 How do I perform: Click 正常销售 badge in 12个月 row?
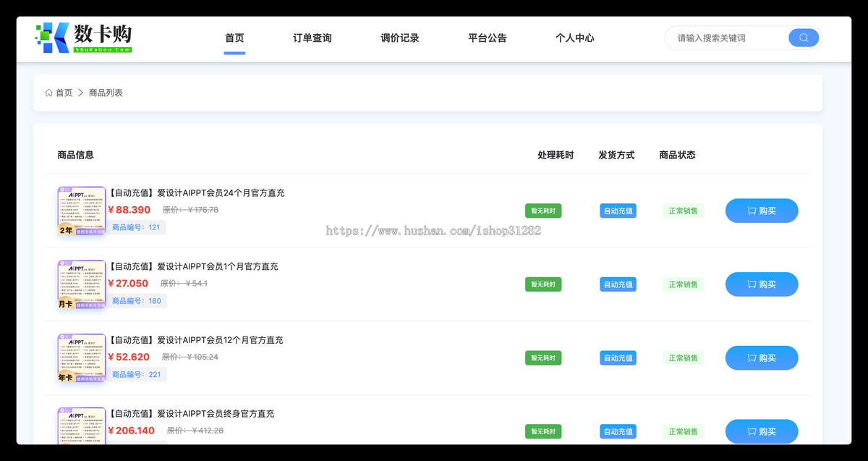(684, 358)
